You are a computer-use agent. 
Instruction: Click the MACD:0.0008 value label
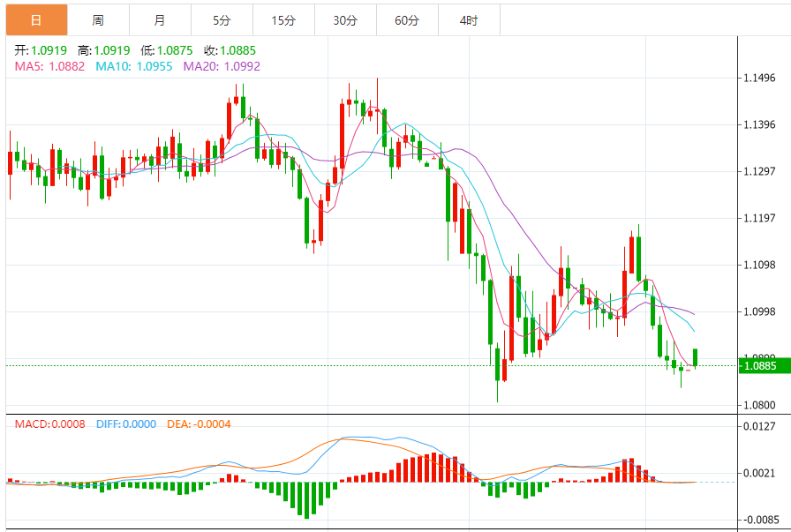tap(50, 424)
